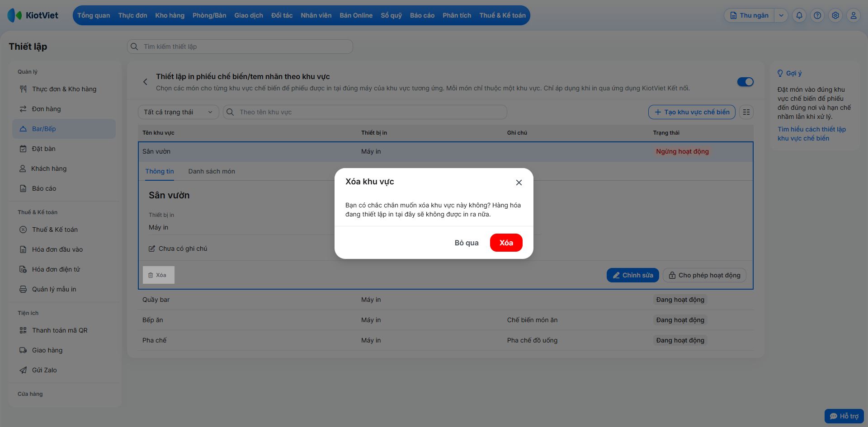The image size is (868, 427).
Task: Open the Nhân viên menu
Action: [x=316, y=15]
